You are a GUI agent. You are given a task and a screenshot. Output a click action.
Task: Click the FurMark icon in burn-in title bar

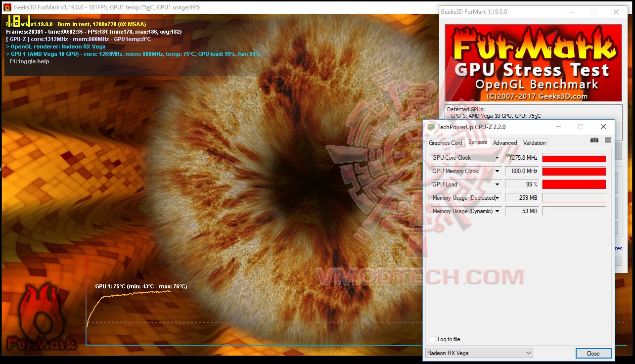[7, 7]
